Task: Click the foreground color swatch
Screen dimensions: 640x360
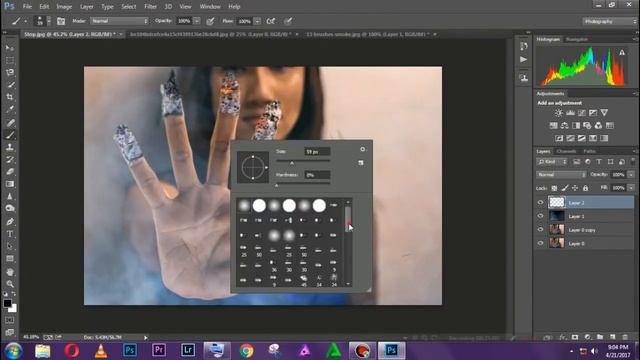Action: point(7,303)
